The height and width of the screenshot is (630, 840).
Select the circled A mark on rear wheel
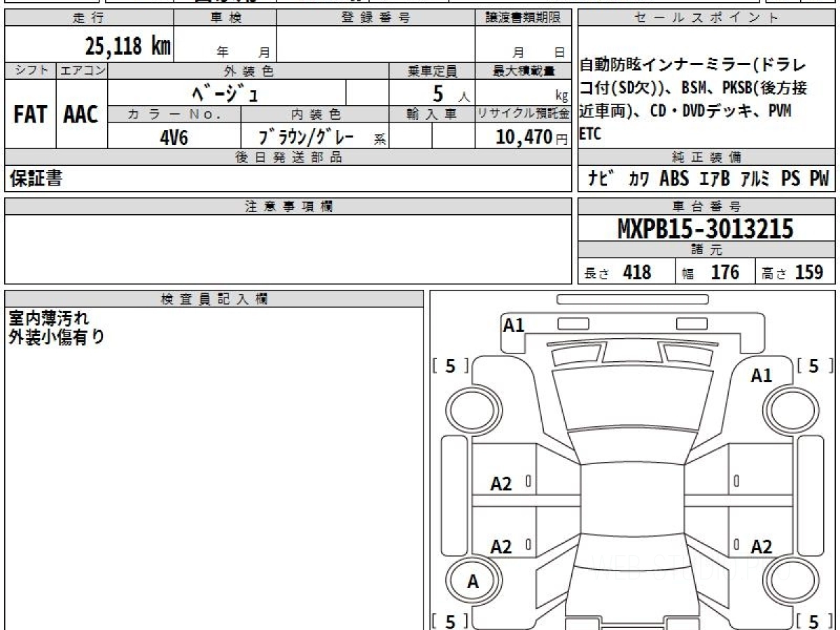473,582
